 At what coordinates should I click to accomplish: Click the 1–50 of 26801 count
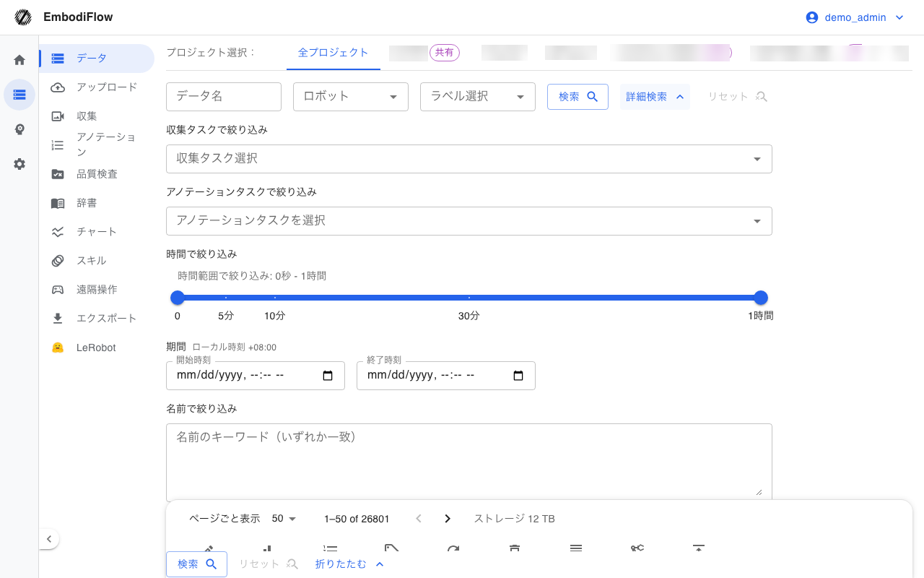pyautogui.click(x=357, y=519)
